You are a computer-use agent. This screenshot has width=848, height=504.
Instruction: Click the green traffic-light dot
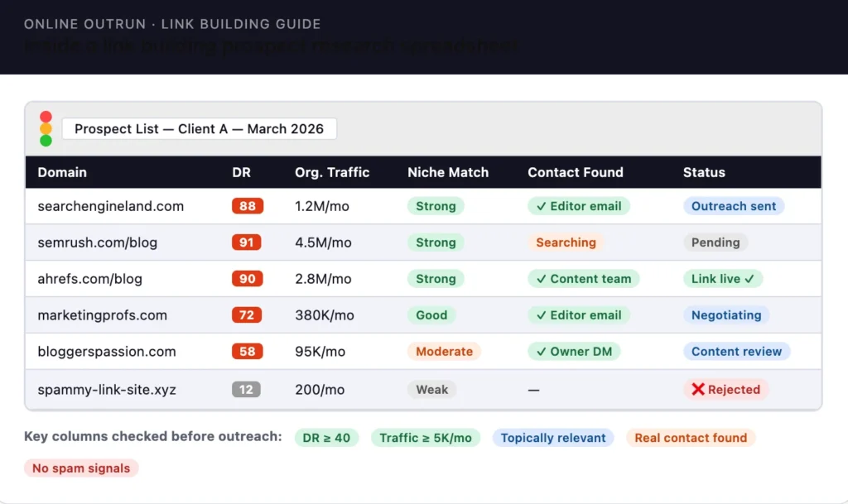[46, 141]
